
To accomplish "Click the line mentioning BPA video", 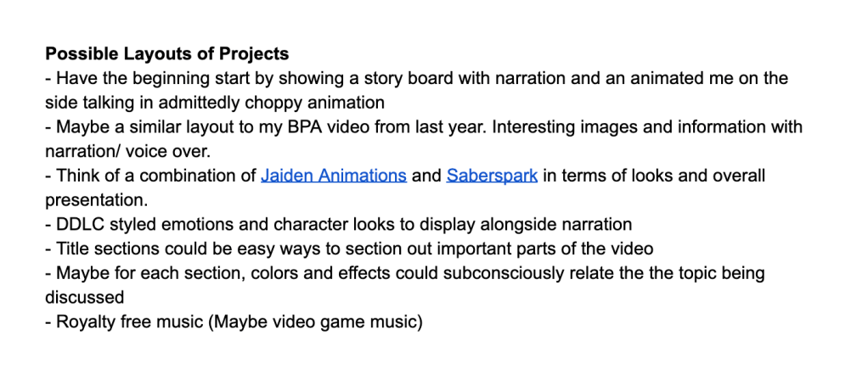I will pos(425,128).
